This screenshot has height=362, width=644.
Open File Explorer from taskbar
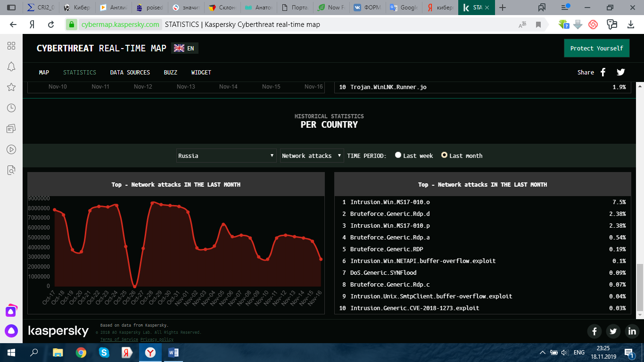click(x=58, y=353)
